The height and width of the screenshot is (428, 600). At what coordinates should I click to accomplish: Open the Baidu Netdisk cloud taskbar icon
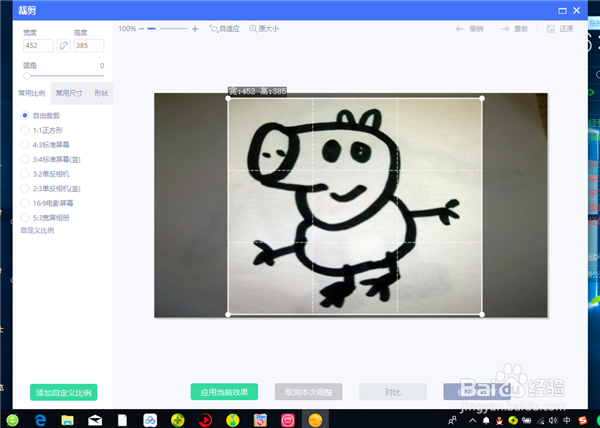(150, 420)
